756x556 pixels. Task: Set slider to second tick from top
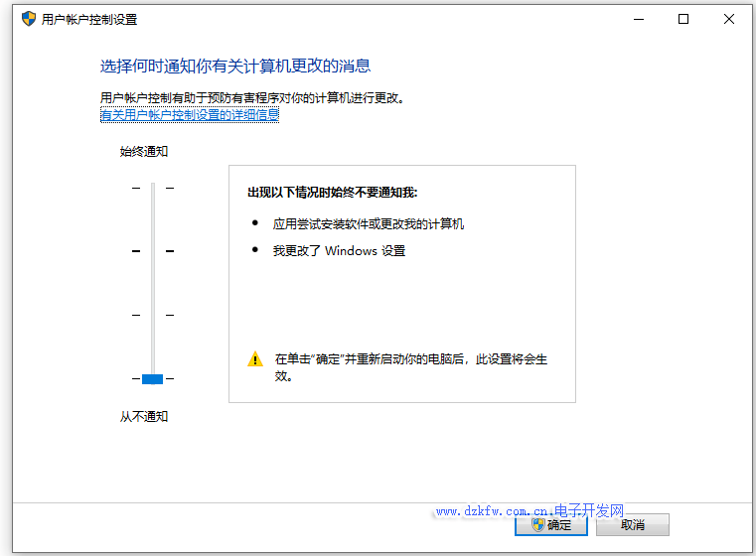pos(152,251)
